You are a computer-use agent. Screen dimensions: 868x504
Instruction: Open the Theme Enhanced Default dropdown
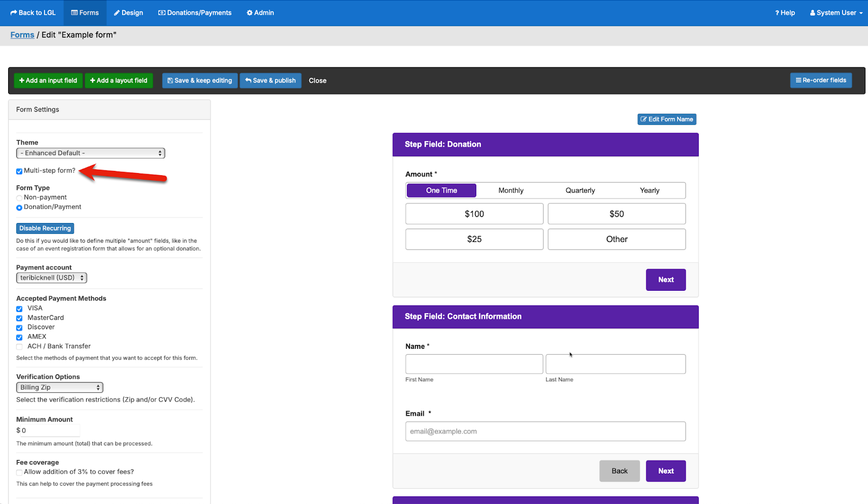pyautogui.click(x=91, y=153)
